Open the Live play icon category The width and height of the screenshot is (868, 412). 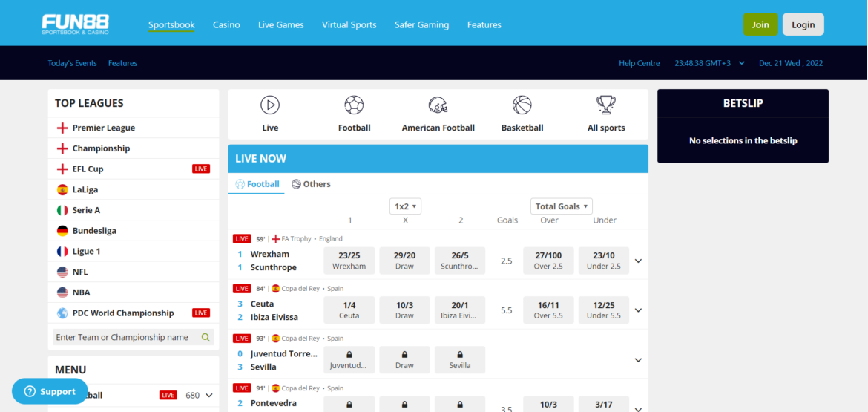pos(270,105)
